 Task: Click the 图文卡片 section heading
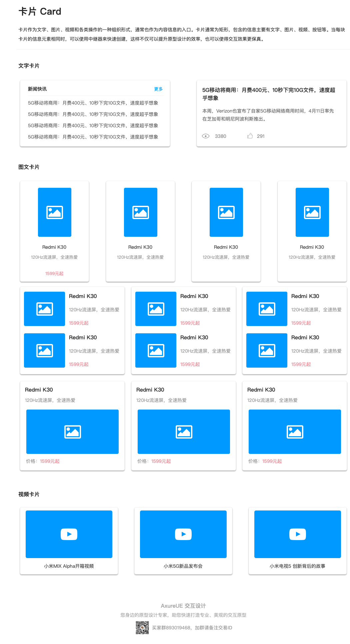point(29,167)
